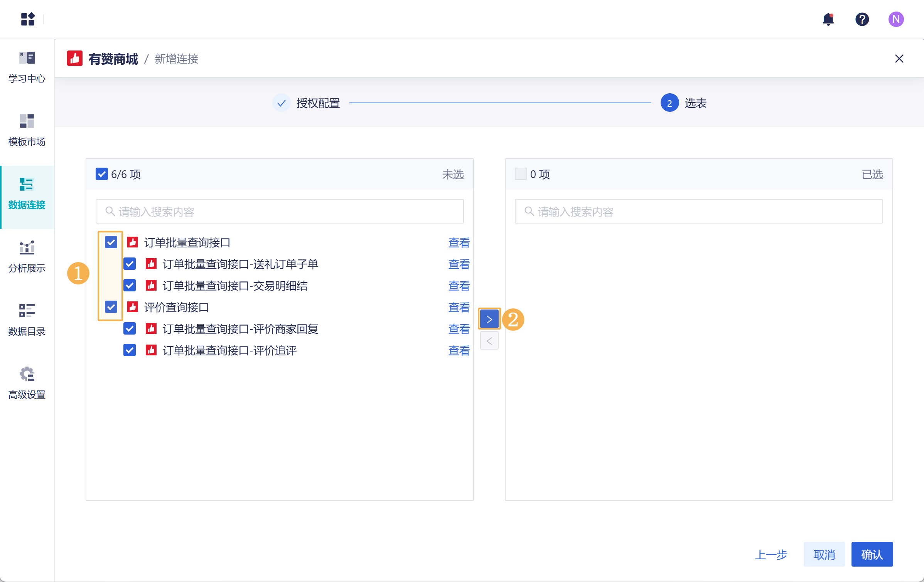This screenshot has width=924, height=582.
Task: Click 查看 link for 评价查询接口
Action: 459,307
